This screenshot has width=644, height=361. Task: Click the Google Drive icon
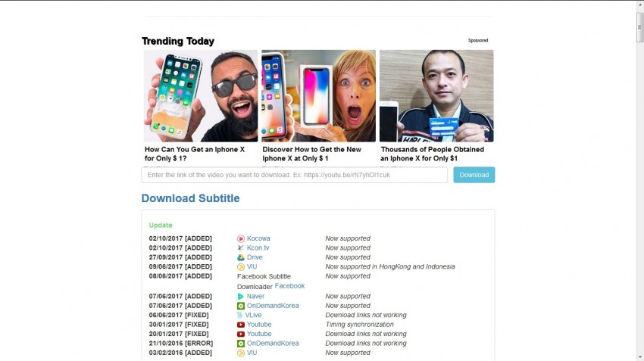point(241,257)
